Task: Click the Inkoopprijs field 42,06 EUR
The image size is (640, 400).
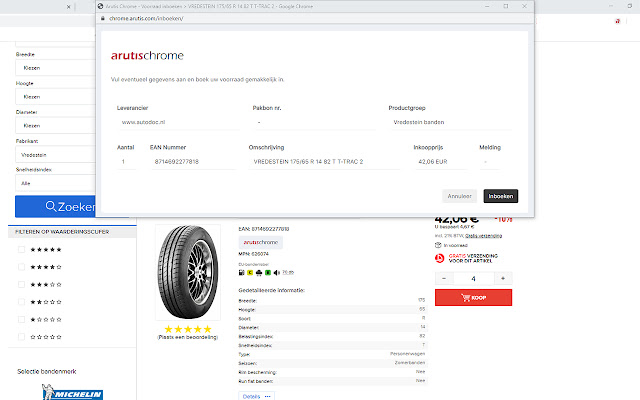Action: click(x=440, y=162)
